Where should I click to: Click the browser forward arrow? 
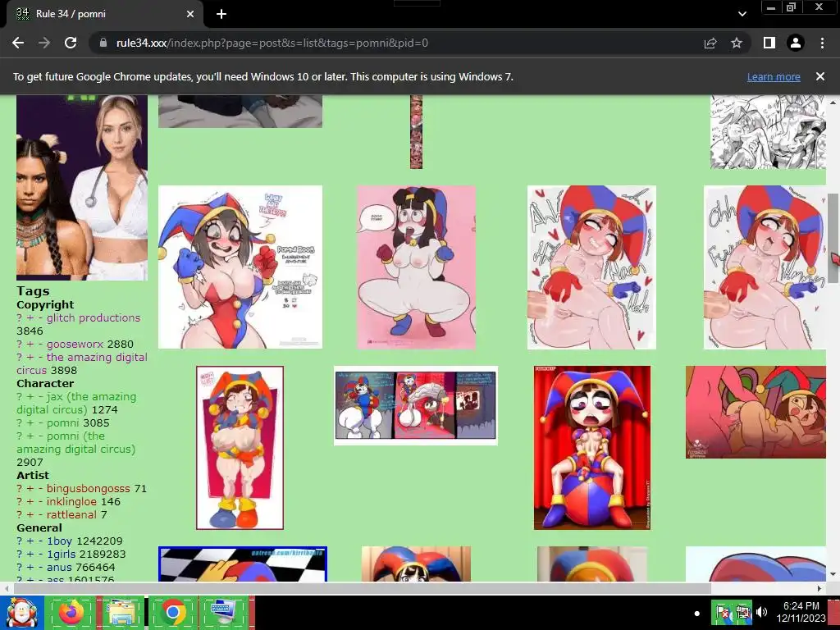click(x=44, y=43)
